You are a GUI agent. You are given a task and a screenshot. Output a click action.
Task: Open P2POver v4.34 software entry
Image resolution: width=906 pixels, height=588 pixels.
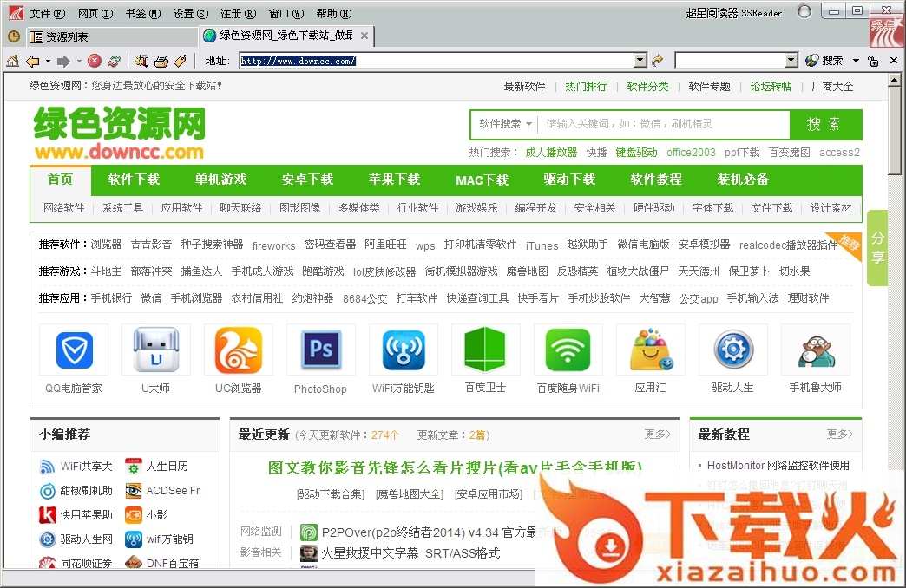click(428, 532)
